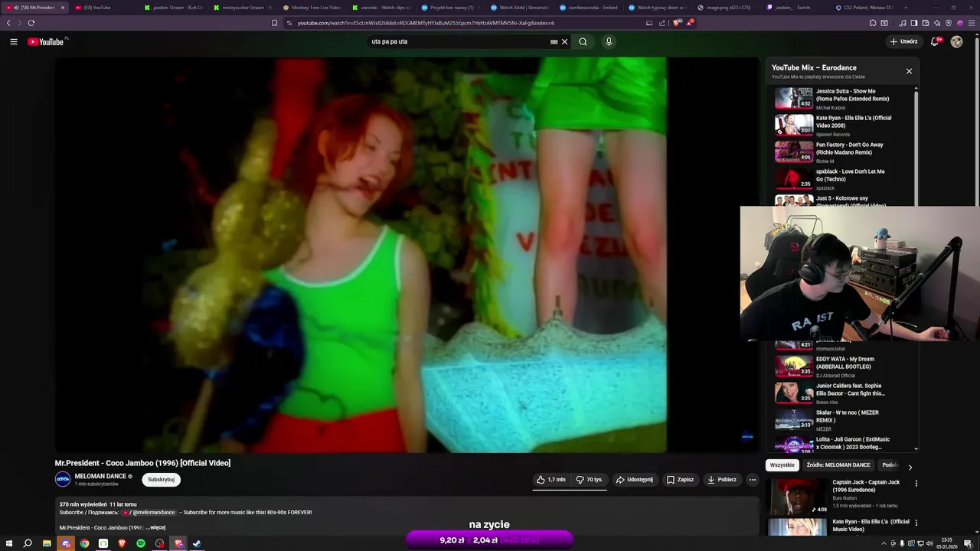Open the browser main hamburger menu

tap(970, 23)
